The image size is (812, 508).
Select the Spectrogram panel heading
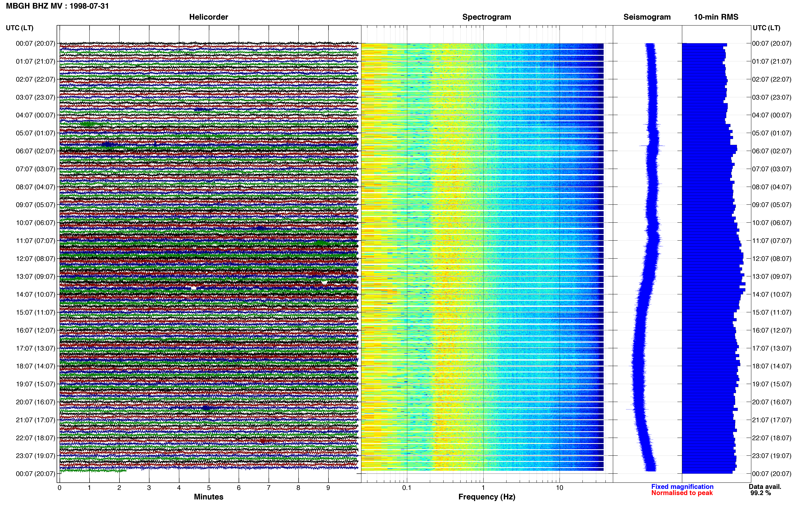[x=487, y=17]
